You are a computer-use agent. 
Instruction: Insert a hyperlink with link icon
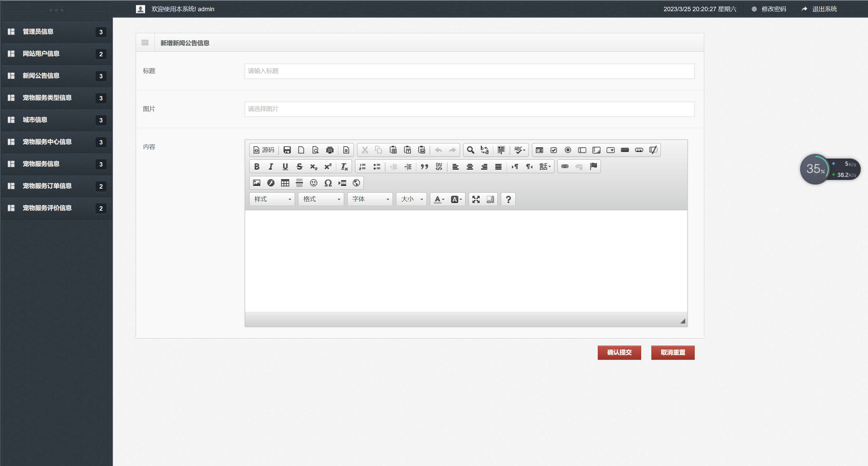coord(565,167)
